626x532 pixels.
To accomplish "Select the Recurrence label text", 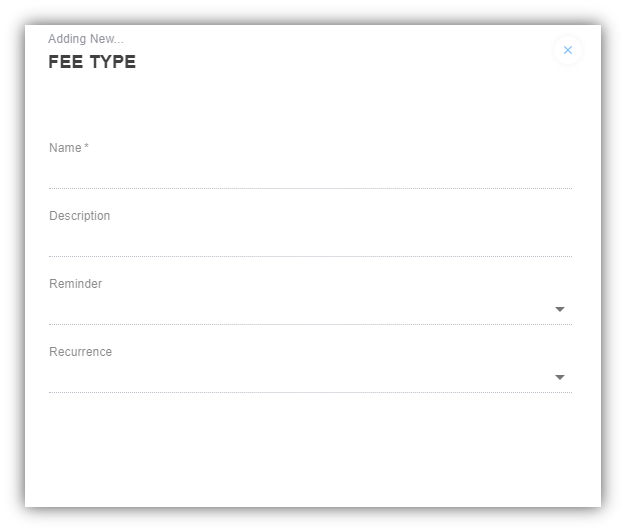I will point(80,352).
